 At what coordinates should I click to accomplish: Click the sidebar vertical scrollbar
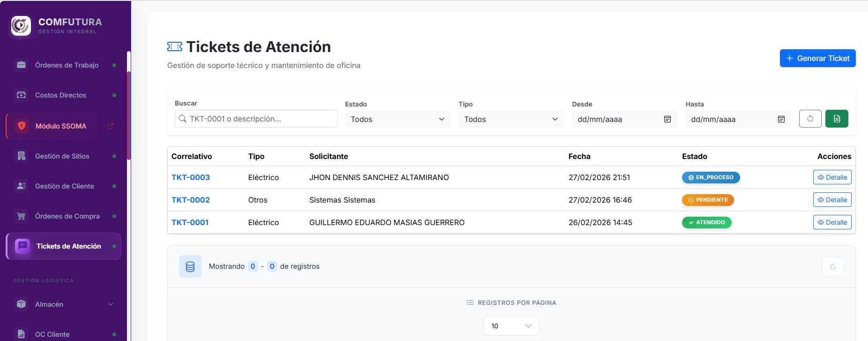tap(129, 115)
